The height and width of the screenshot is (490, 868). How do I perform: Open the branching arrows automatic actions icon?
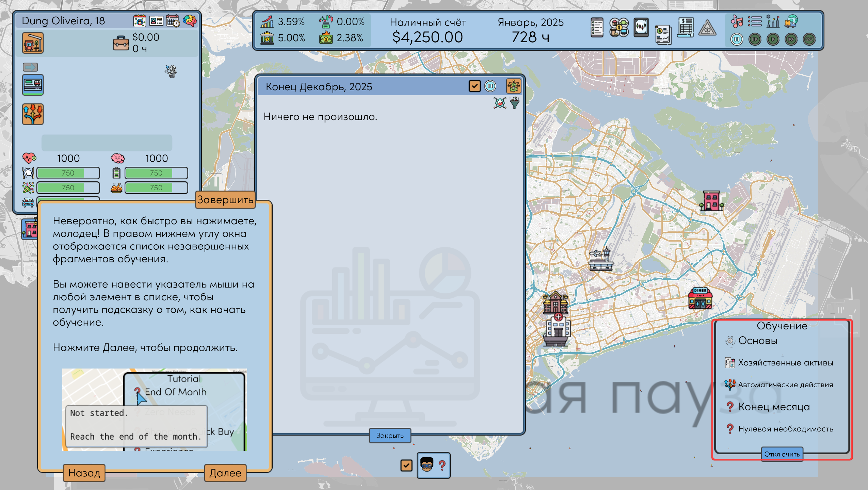tap(33, 114)
